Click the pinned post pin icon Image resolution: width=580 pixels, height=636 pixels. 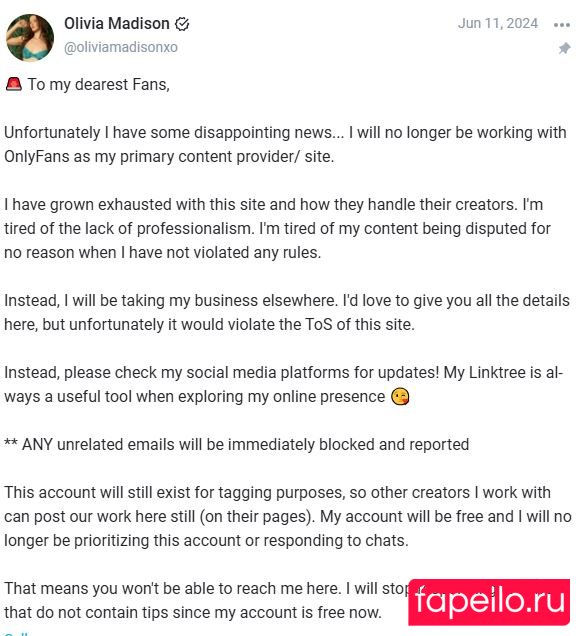pos(565,48)
